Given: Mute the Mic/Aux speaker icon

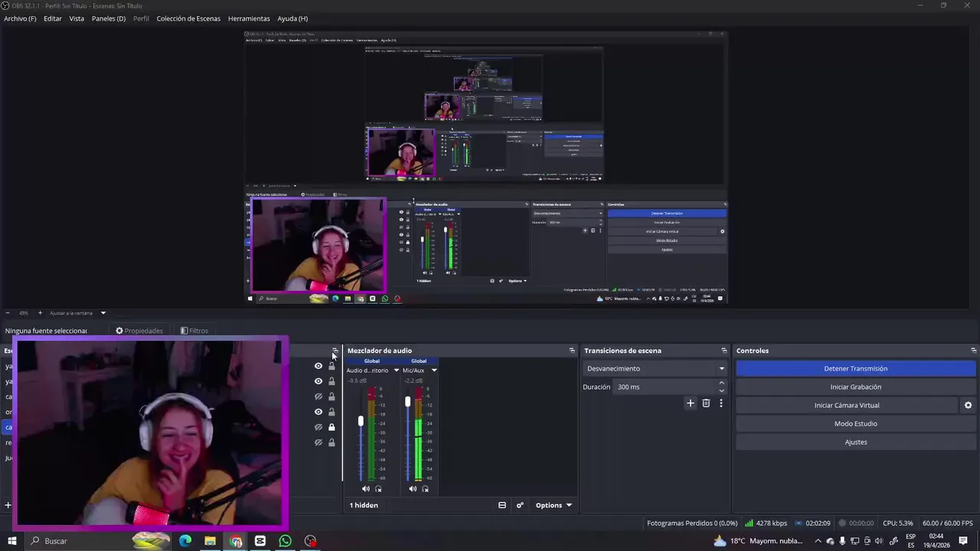Looking at the screenshot, I should [x=413, y=489].
